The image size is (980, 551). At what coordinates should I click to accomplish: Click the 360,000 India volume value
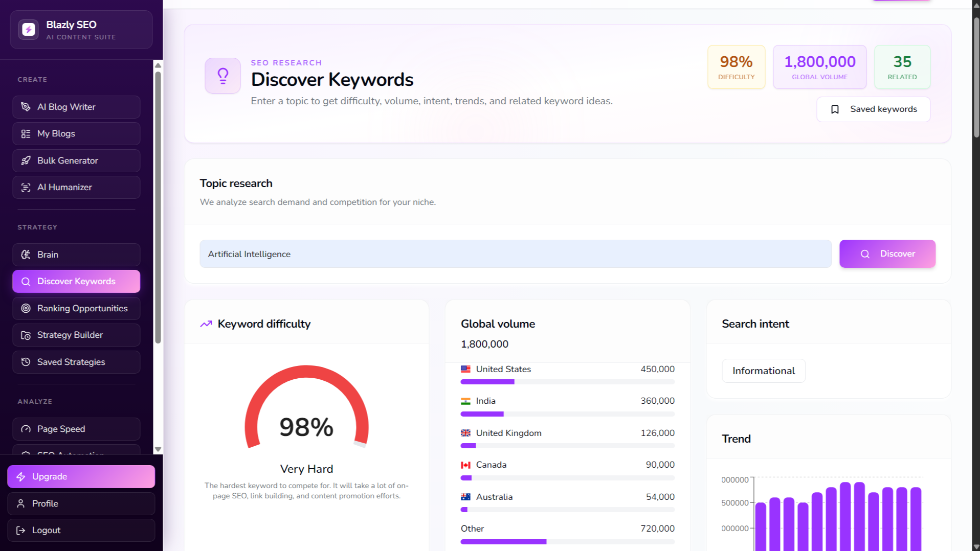(657, 401)
